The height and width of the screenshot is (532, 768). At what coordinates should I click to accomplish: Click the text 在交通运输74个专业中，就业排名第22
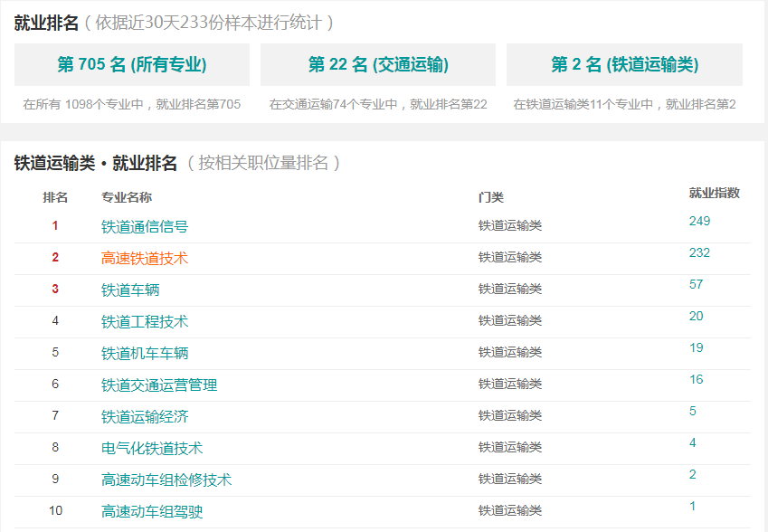point(378,104)
